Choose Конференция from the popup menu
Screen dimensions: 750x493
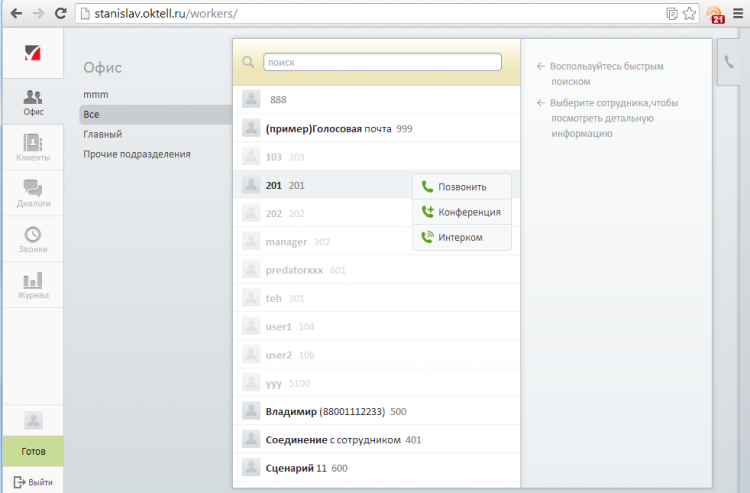[461, 212]
